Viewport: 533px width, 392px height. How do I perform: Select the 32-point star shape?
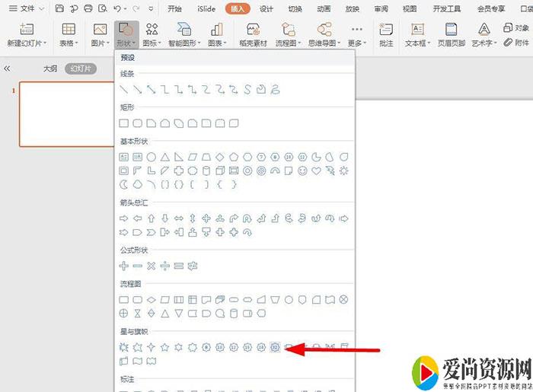pos(276,347)
